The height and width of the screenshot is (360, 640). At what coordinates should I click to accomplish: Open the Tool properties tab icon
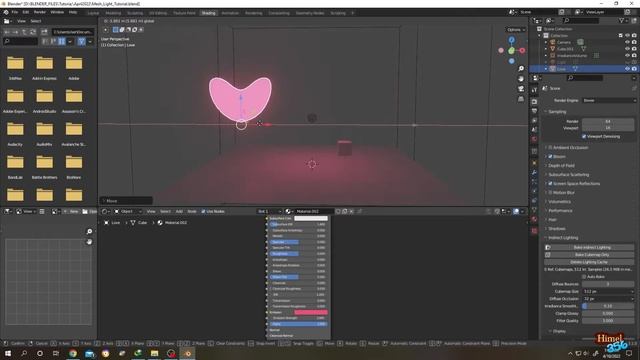(534, 90)
